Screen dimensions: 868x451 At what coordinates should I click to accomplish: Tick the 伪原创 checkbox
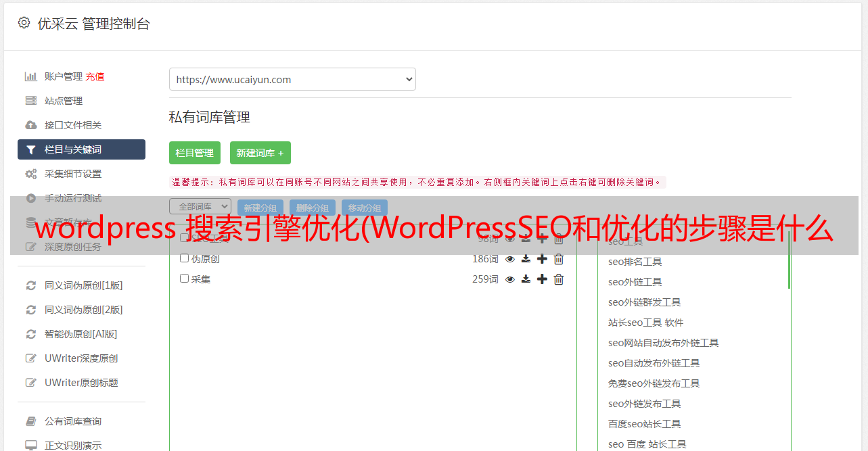point(184,258)
